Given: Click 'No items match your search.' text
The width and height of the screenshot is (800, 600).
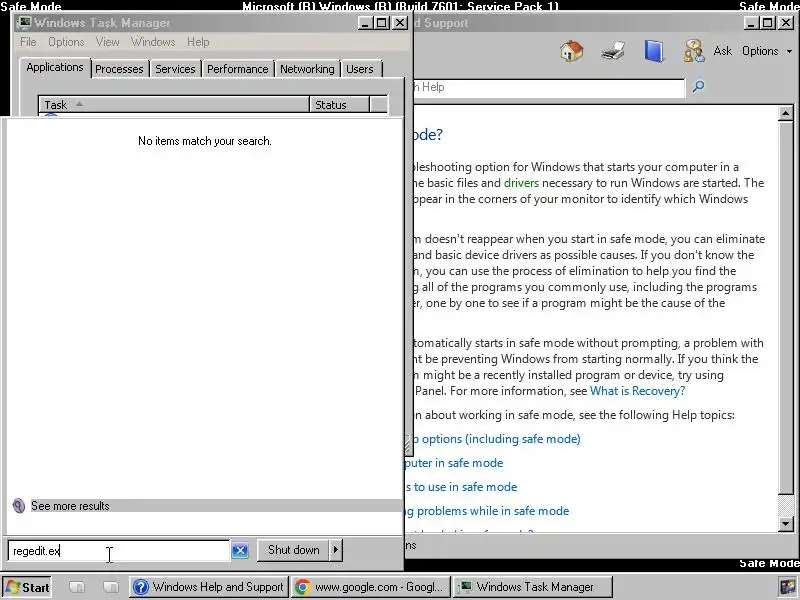Looking at the screenshot, I should 205,141.
